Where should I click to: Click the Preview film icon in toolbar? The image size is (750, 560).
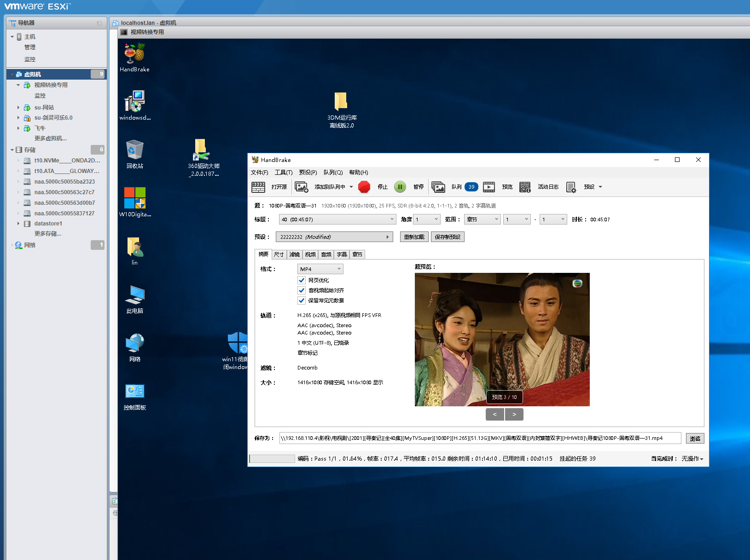click(489, 187)
